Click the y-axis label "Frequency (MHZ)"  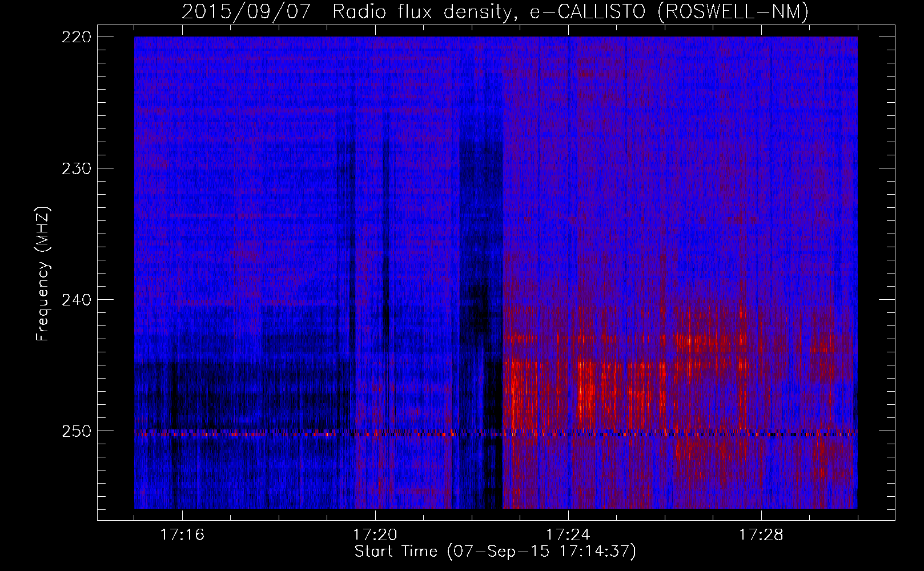click(43, 274)
